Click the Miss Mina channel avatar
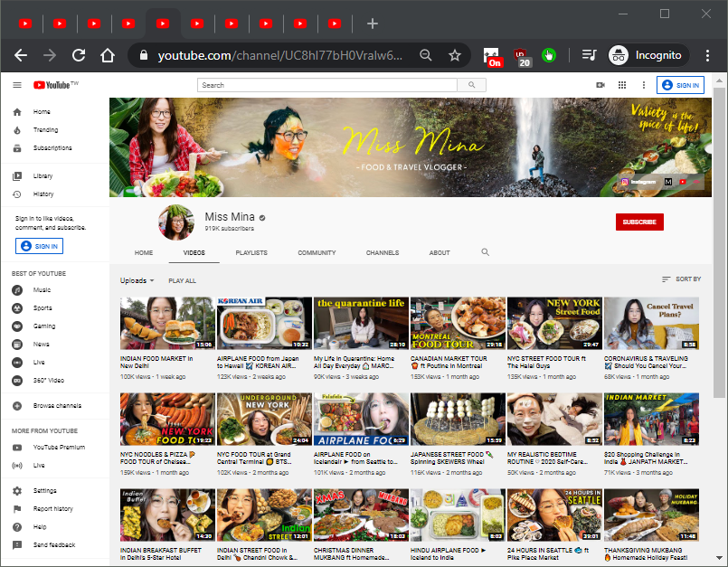This screenshot has width=728, height=567. pos(176,222)
